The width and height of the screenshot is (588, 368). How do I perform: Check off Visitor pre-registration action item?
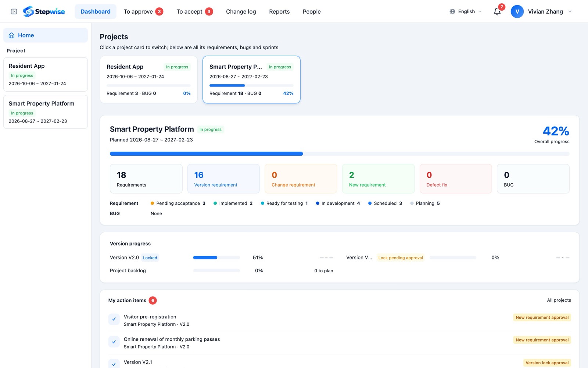pos(114,319)
